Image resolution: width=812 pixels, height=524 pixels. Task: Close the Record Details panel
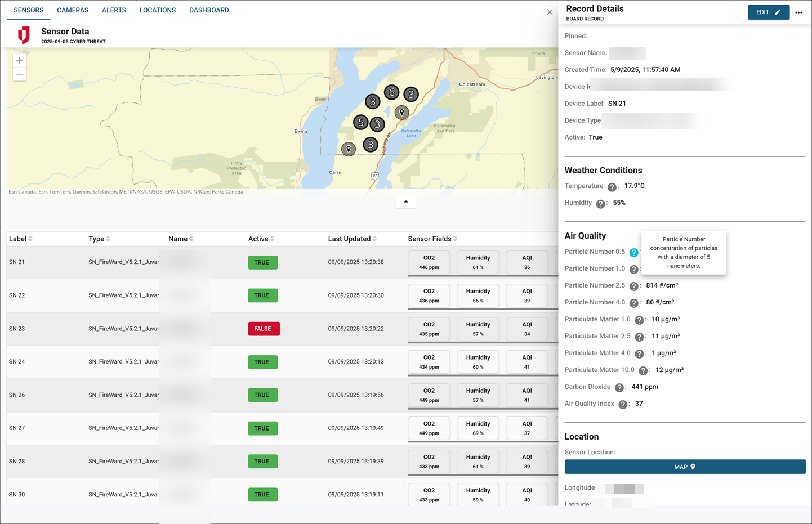pos(550,12)
